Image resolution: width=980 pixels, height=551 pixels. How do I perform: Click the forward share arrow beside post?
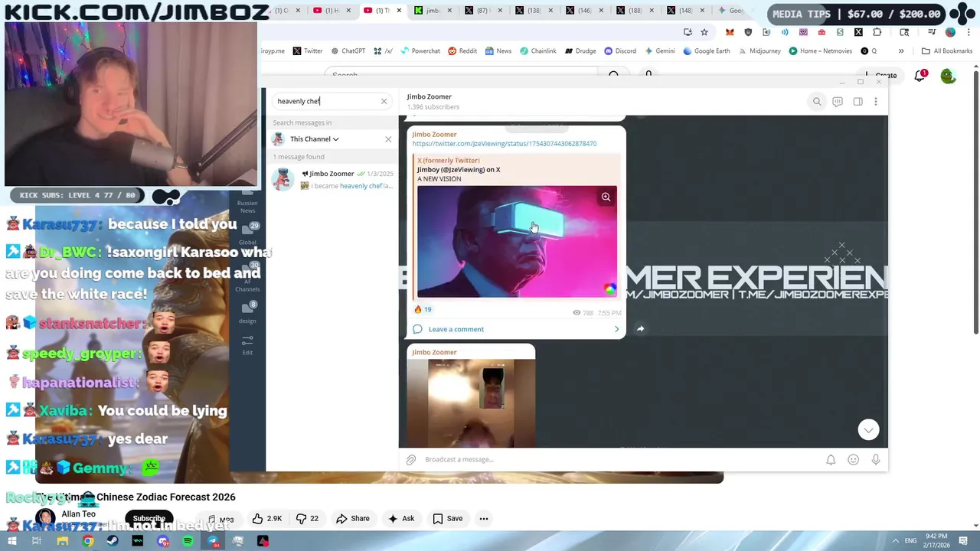click(641, 329)
